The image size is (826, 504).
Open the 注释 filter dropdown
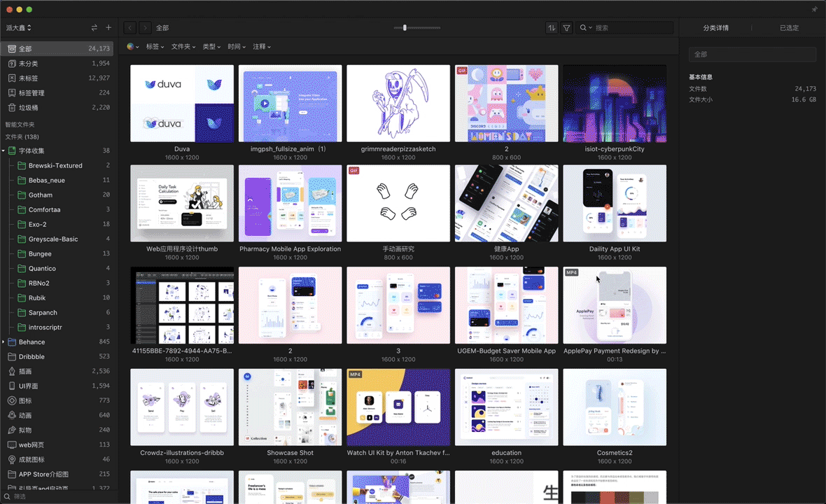(262, 46)
